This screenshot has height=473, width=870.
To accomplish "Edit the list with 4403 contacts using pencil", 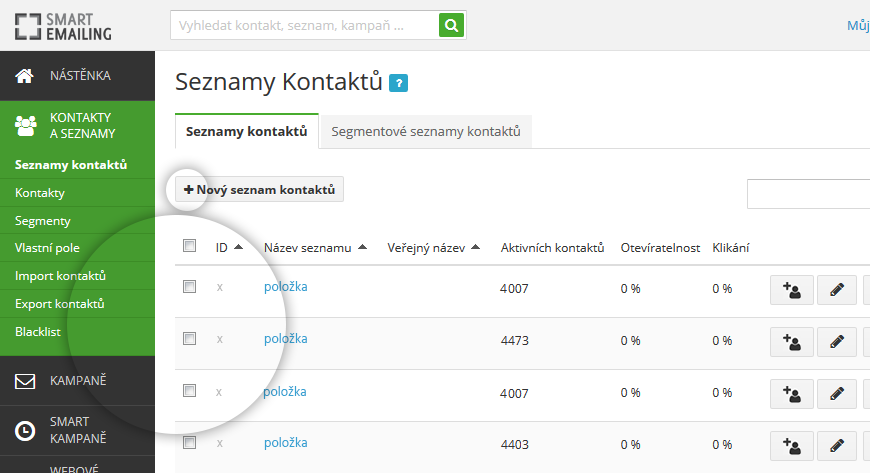I will 837,446.
